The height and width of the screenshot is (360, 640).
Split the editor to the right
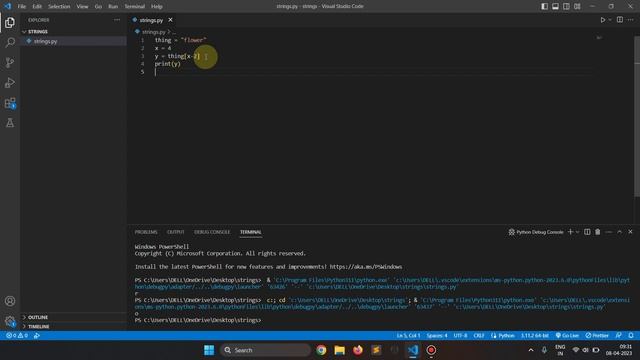coord(620,20)
